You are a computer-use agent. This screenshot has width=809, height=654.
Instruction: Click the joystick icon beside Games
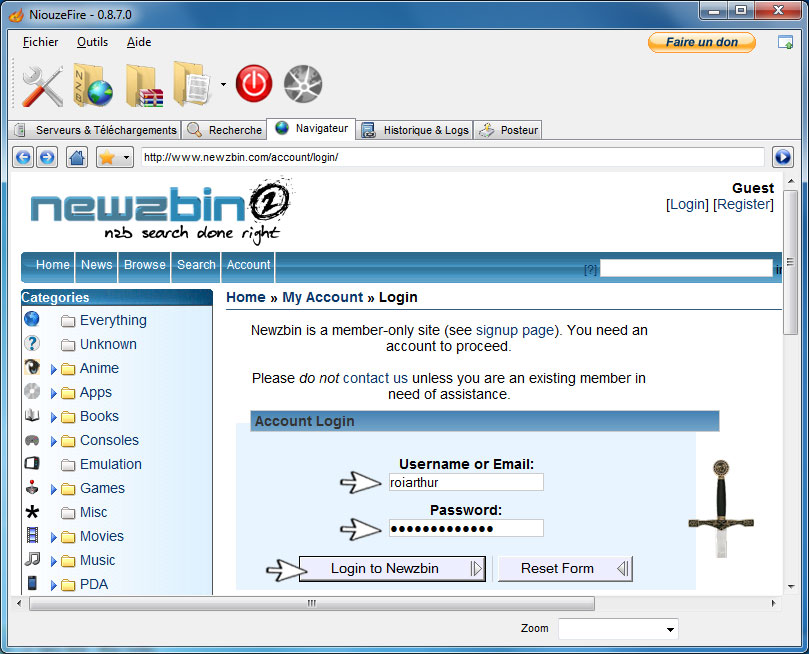[32, 487]
